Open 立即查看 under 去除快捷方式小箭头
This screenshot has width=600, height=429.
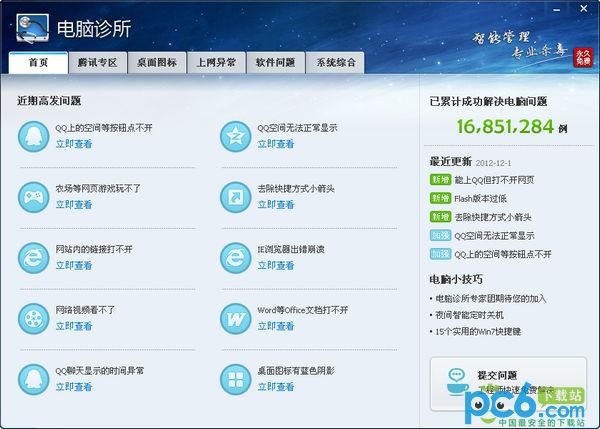276,205
